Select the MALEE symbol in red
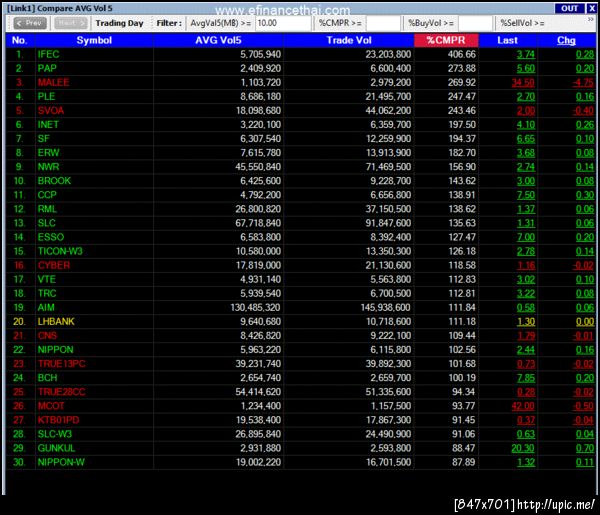The image size is (600, 515). tap(53, 82)
